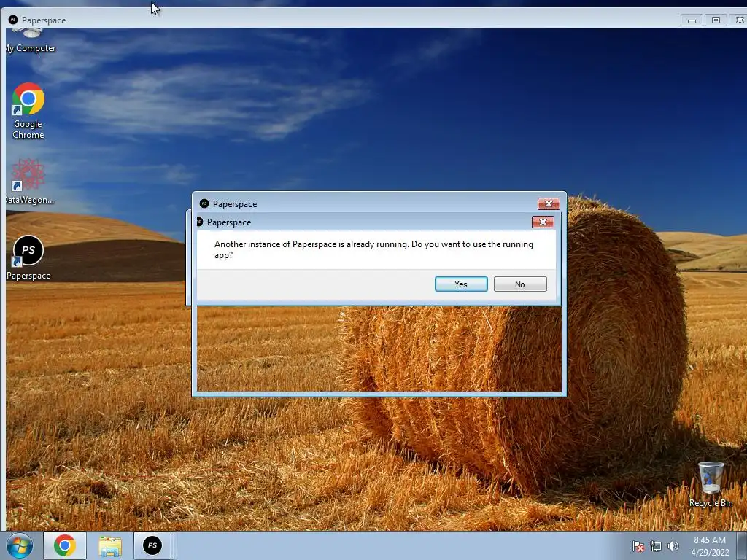Click Chrome in the taskbar
747x560 pixels.
[65, 545]
